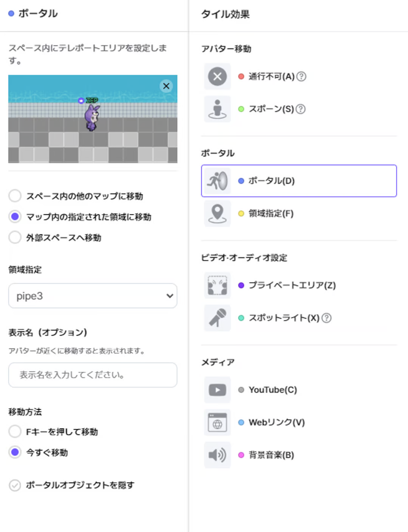Select the ポータル(D) portal tile icon
The height and width of the screenshot is (532, 408).
[x=217, y=181]
